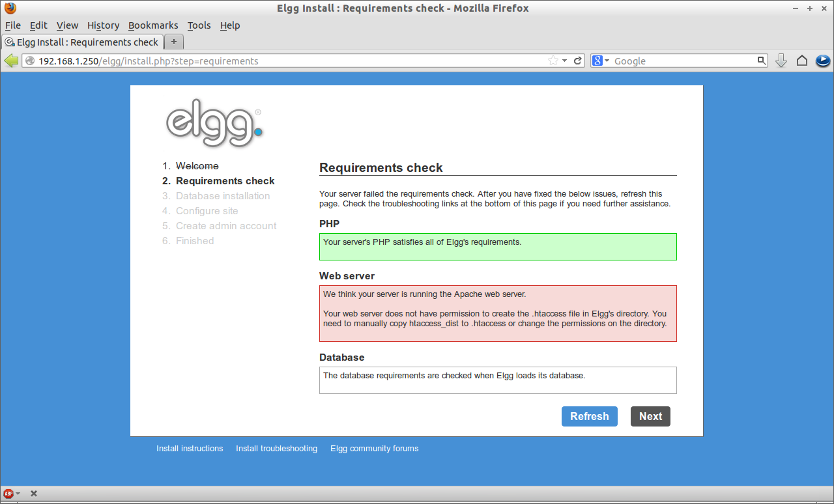Click the Next button
The image size is (834, 504).
(x=650, y=417)
